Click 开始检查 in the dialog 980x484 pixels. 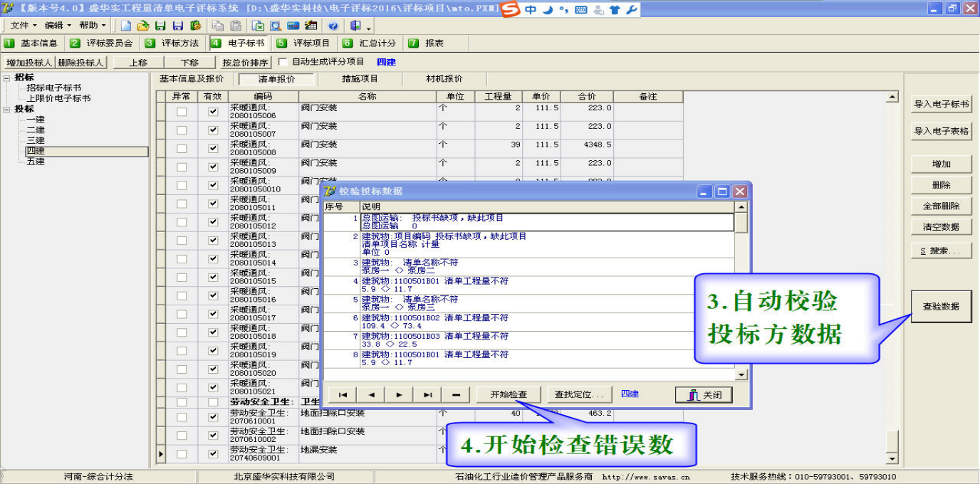click(x=509, y=394)
